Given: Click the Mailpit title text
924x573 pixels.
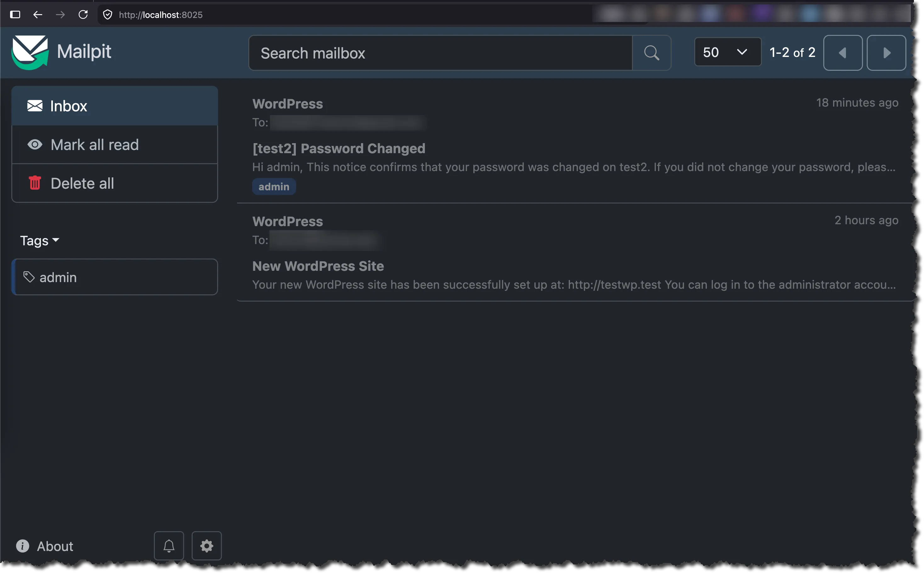Looking at the screenshot, I should (x=84, y=52).
